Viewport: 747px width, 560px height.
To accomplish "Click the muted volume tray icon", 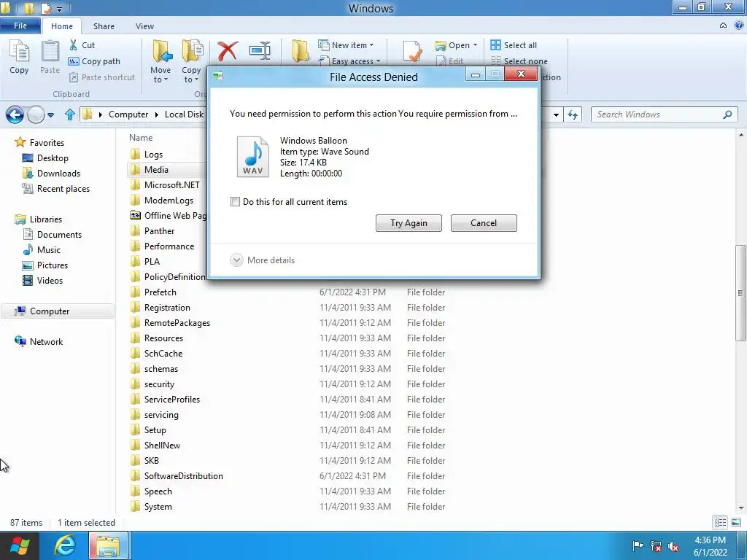I will point(673,546).
